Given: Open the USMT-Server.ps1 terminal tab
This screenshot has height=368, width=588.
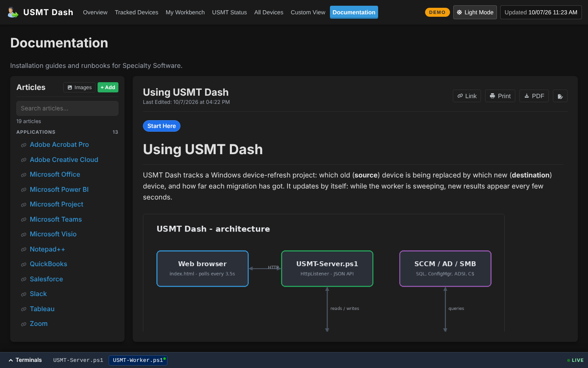Looking at the screenshot, I should (78, 360).
